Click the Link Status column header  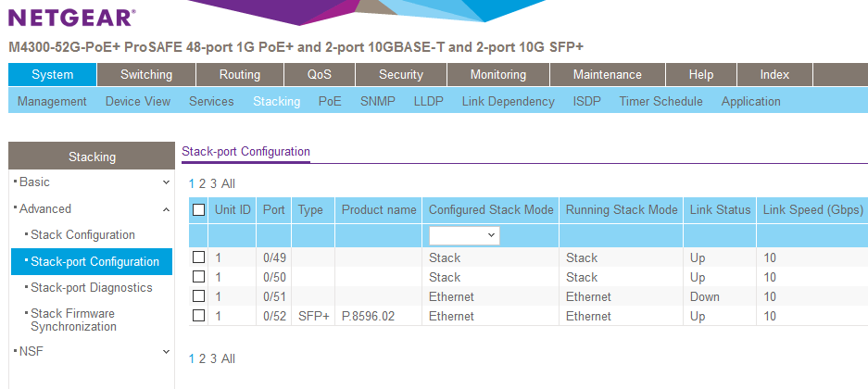tap(720, 209)
